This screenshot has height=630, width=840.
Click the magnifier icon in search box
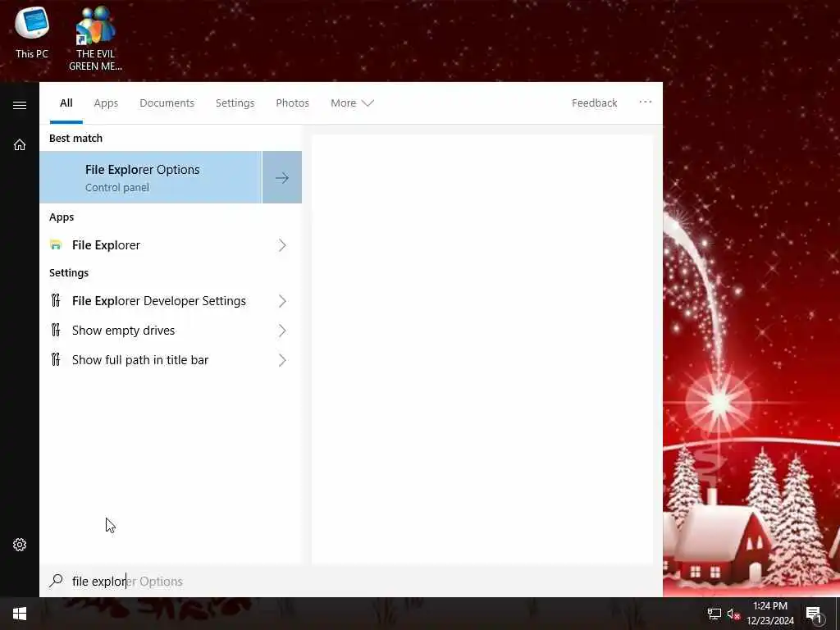point(56,581)
